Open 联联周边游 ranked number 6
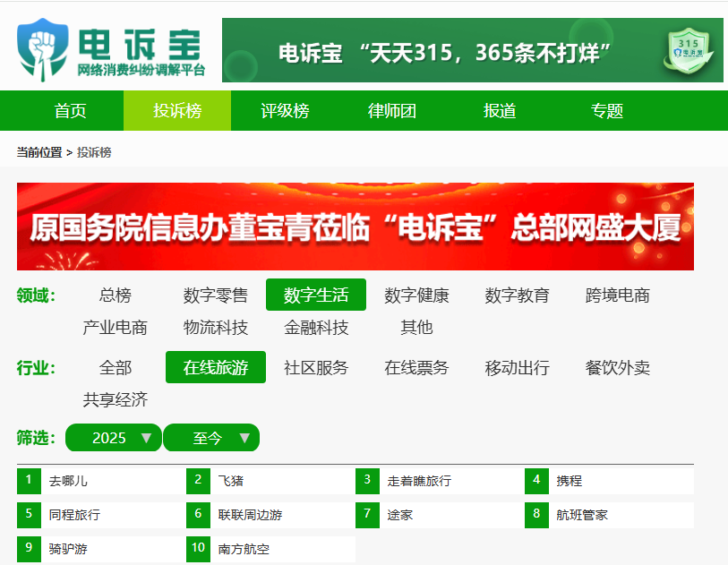Screen dimensions: 728x565 coord(270,515)
